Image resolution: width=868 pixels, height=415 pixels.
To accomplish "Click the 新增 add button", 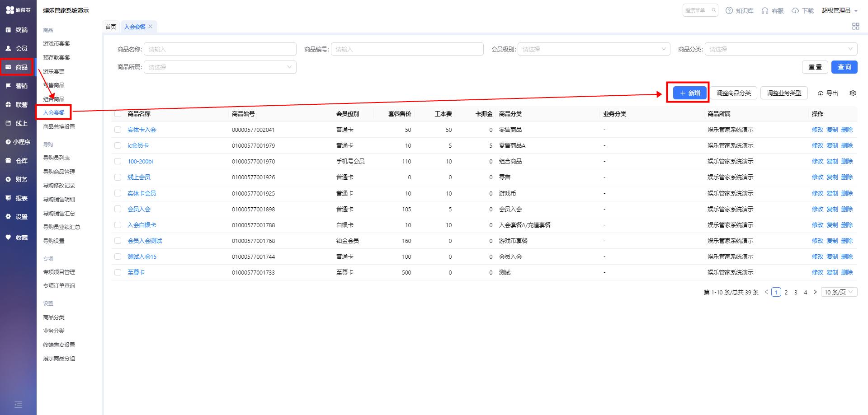I will (x=690, y=93).
